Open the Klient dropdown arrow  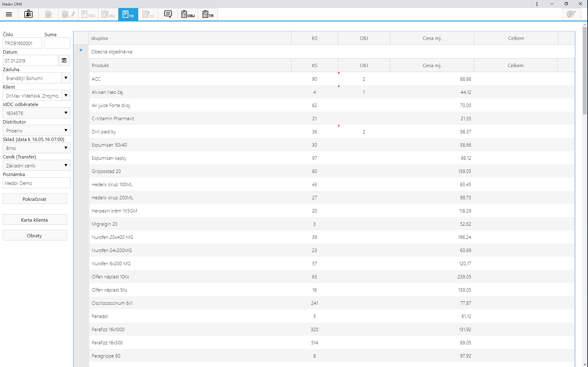pos(66,95)
